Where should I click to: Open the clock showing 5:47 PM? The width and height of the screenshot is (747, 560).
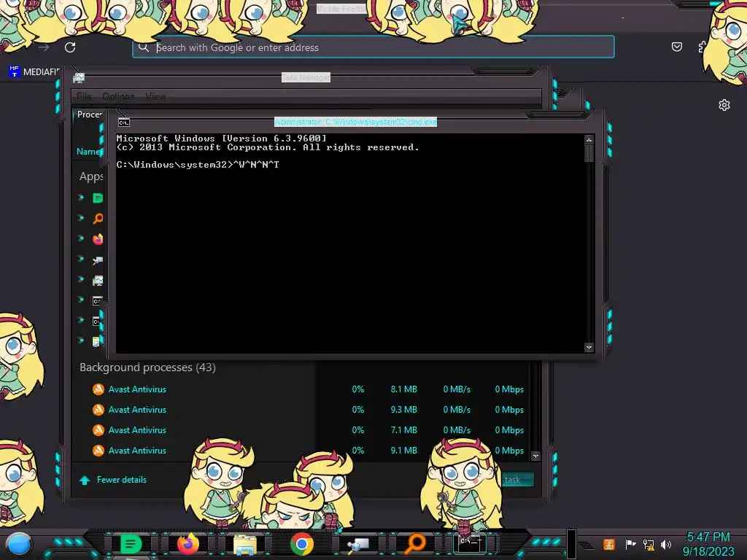[708, 544]
